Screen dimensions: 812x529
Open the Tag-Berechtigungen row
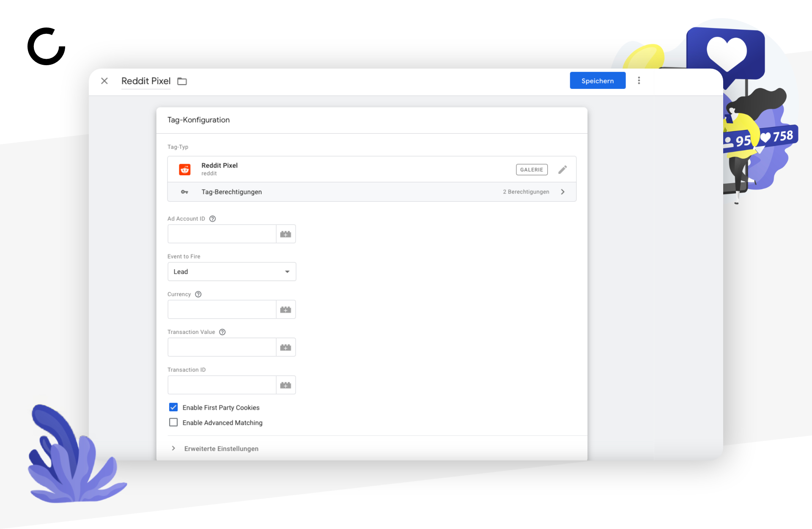[372, 192]
